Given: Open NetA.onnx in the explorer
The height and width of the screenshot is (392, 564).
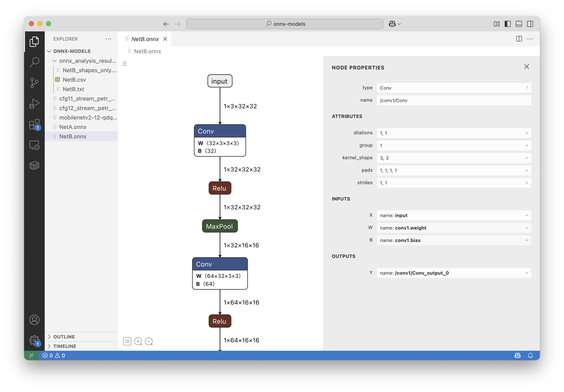Looking at the screenshot, I should (73, 127).
